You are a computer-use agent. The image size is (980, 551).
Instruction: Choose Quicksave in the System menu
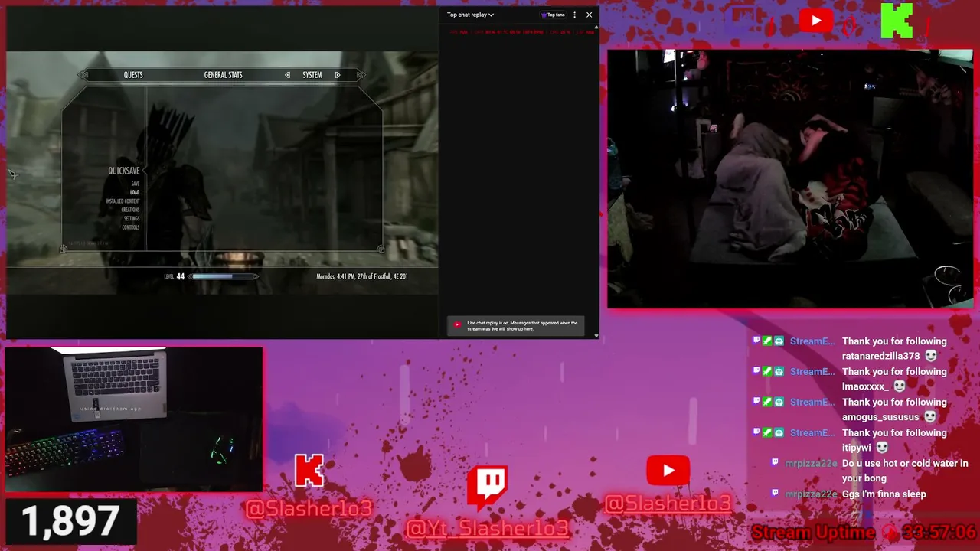pos(124,171)
